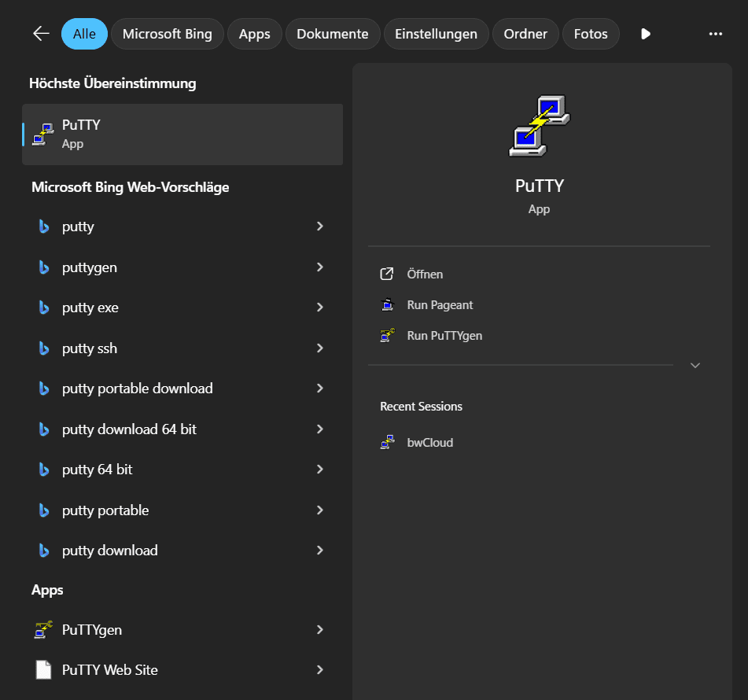Show more filters with the play arrow
Screen dimensions: 748x700
point(646,34)
